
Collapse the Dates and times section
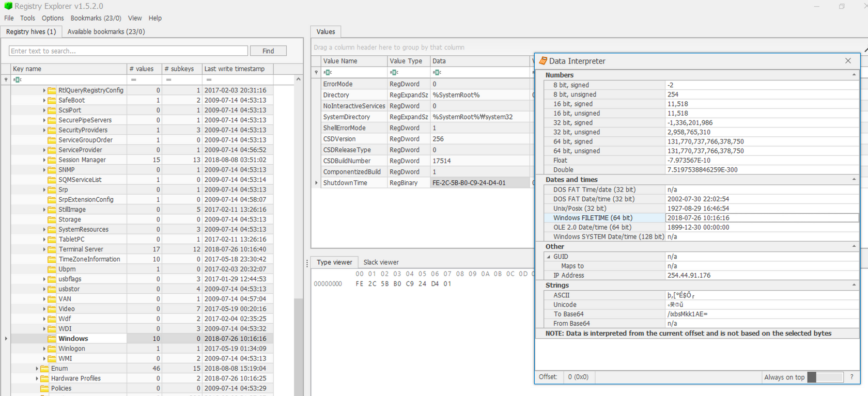tap(854, 180)
